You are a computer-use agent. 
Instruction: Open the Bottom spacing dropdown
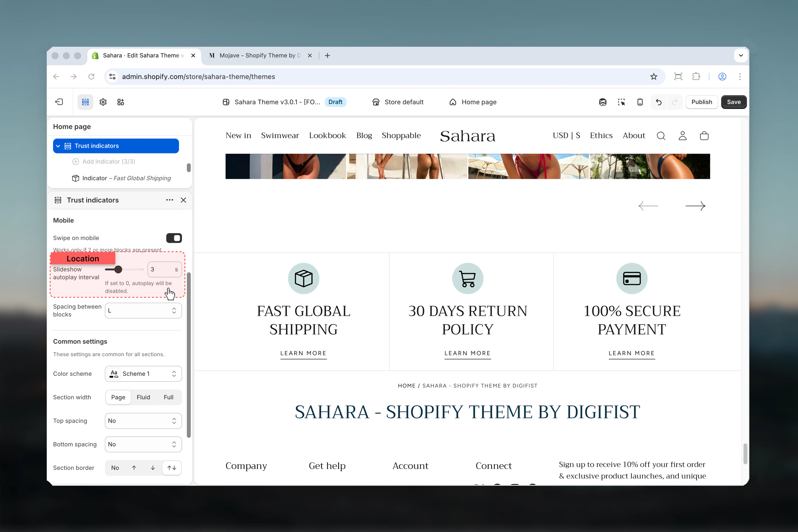coord(143,444)
